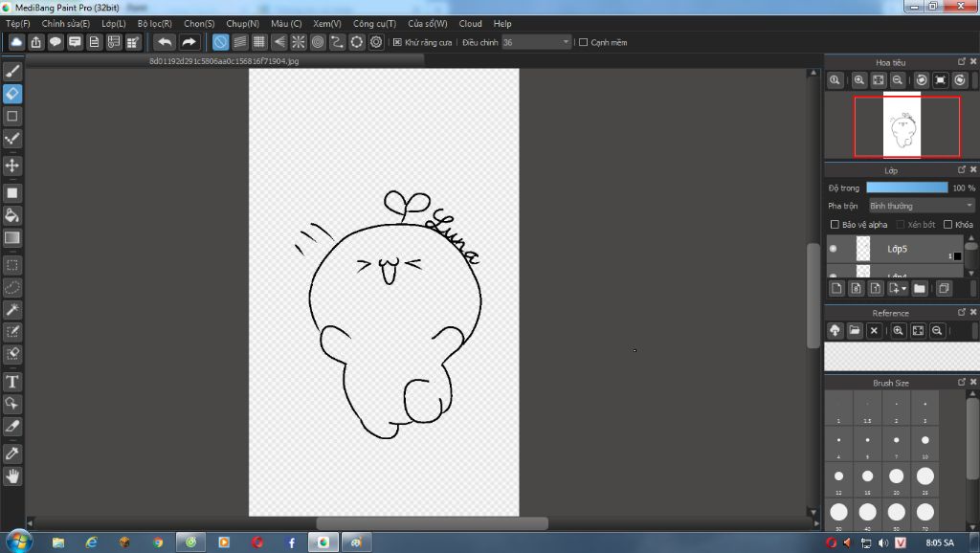980x553 pixels.
Task: Open the Lớp(L) menu
Action: tap(114, 24)
